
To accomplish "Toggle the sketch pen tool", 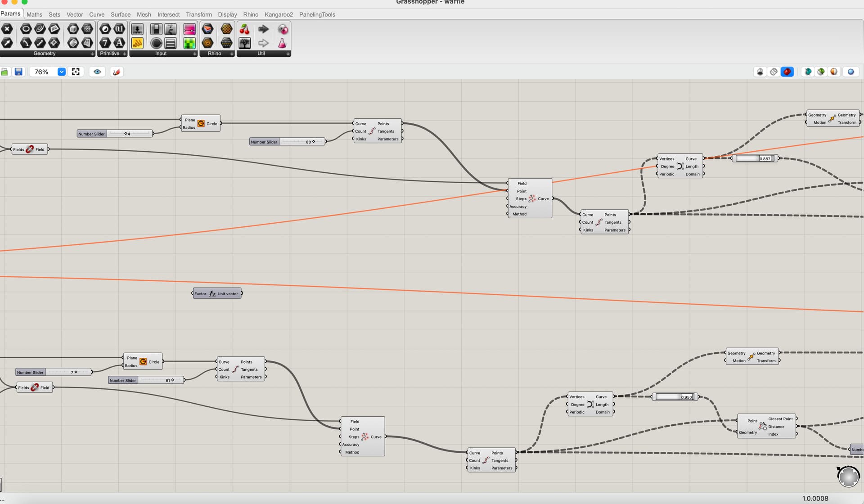I will (x=117, y=72).
